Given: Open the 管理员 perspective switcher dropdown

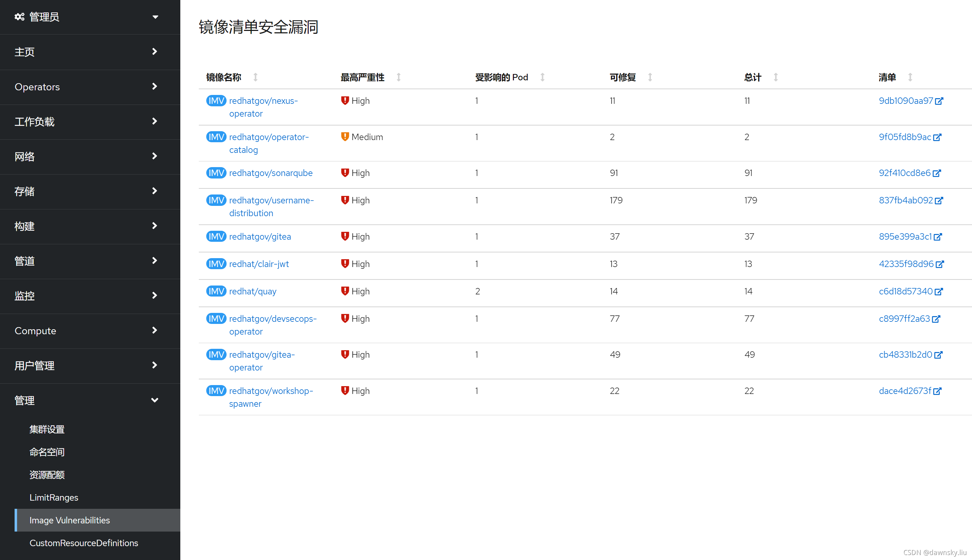Looking at the screenshot, I should 90,17.
